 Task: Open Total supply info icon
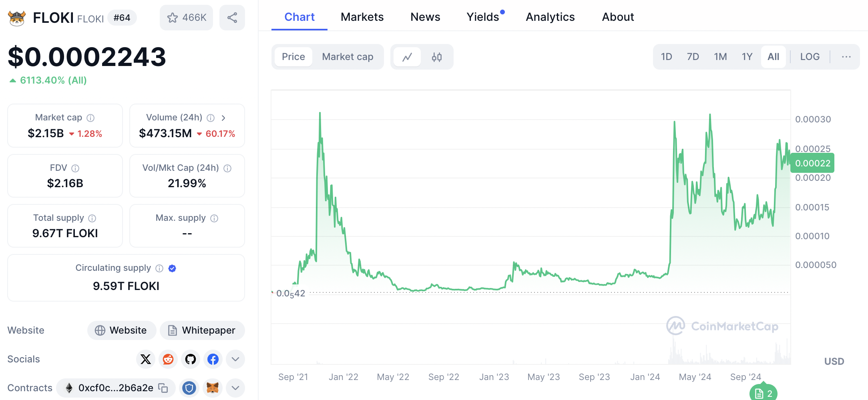coord(92,218)
